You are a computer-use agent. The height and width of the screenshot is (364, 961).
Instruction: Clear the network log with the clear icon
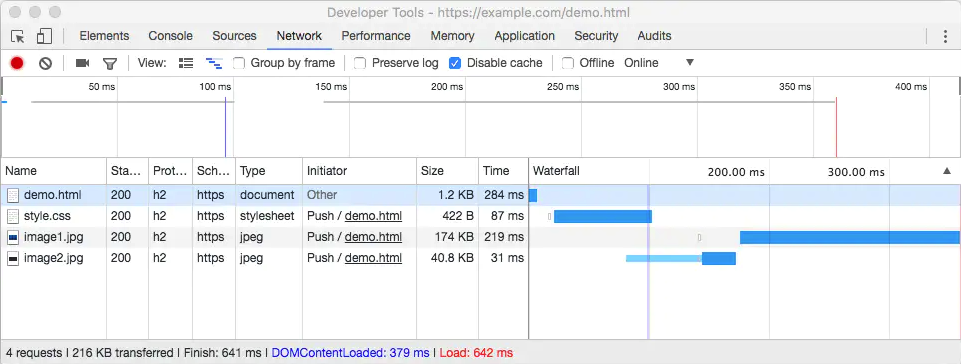pyautogui.click(x=45, y=63)
